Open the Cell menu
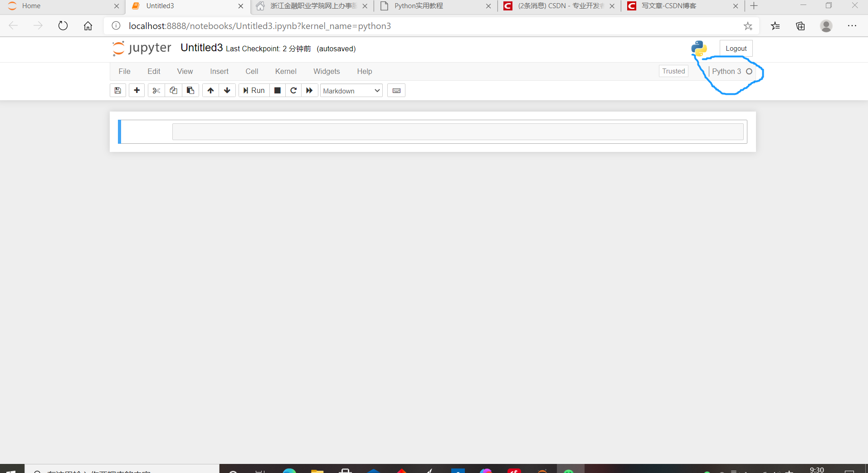The width and height of the screenshot is (868, 473). tap(252, 71)
